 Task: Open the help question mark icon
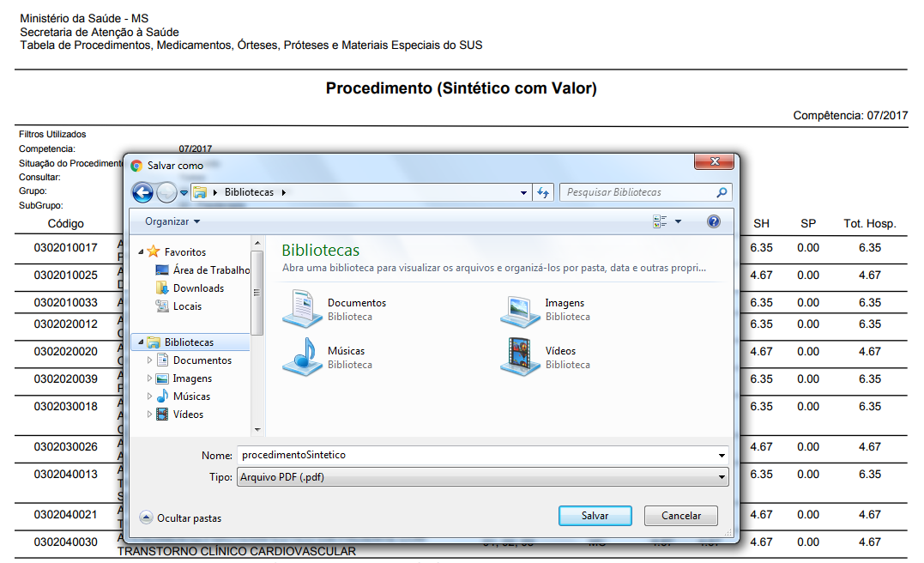click(x=713, y=221)
